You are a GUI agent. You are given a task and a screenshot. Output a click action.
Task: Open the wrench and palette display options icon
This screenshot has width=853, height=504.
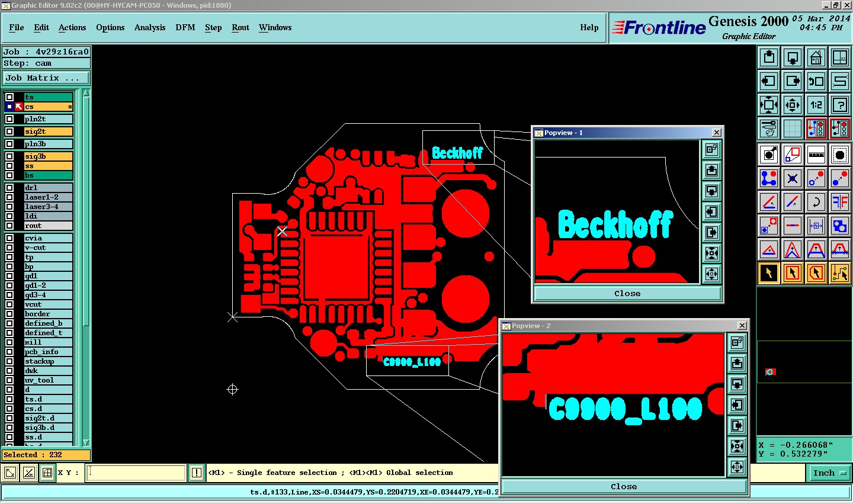[x=769, y=128]
